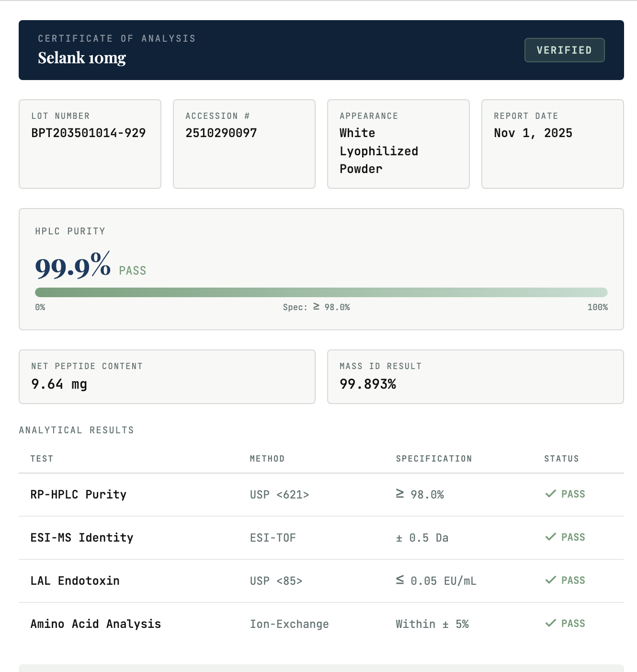Click the Report Date Nov 1, 2025
Screen dimensions: 637x672
pyautogui.click(x=533, y=133)
